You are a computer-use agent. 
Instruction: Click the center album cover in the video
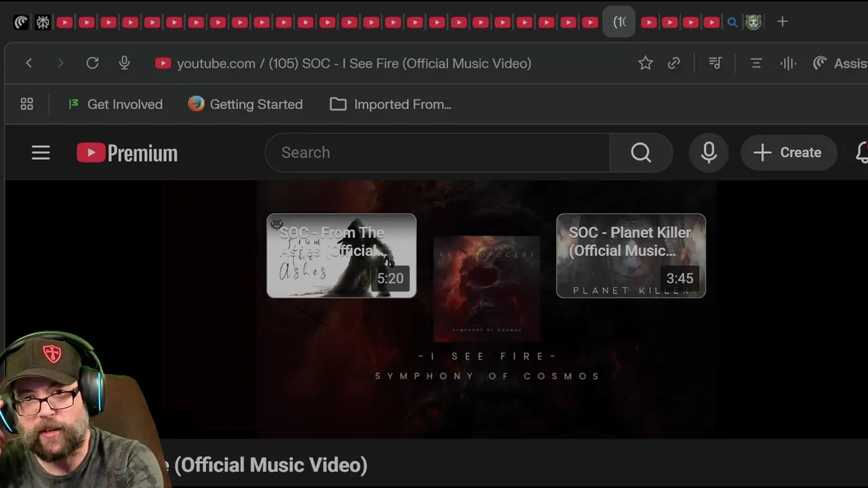[x=487, y=289]
